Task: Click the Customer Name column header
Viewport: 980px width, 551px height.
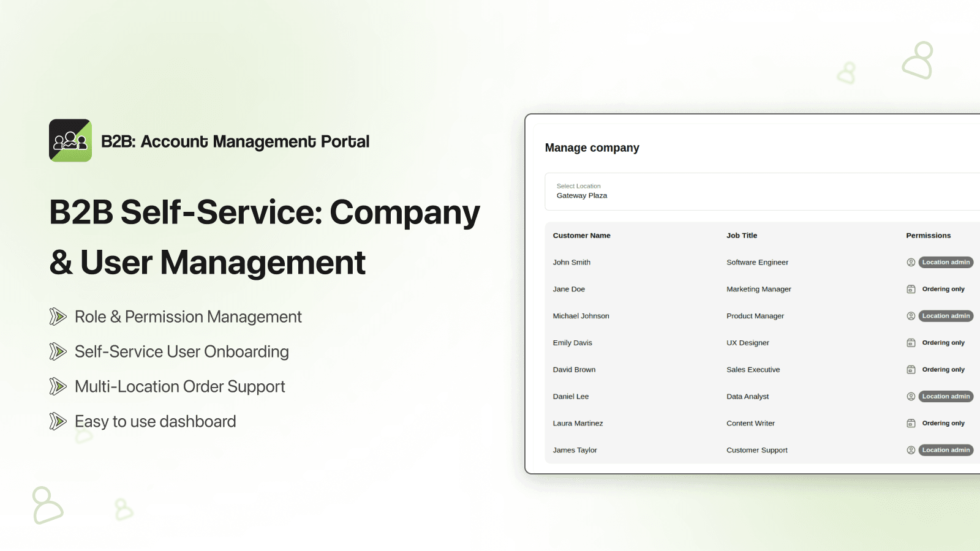Action: 581,235
